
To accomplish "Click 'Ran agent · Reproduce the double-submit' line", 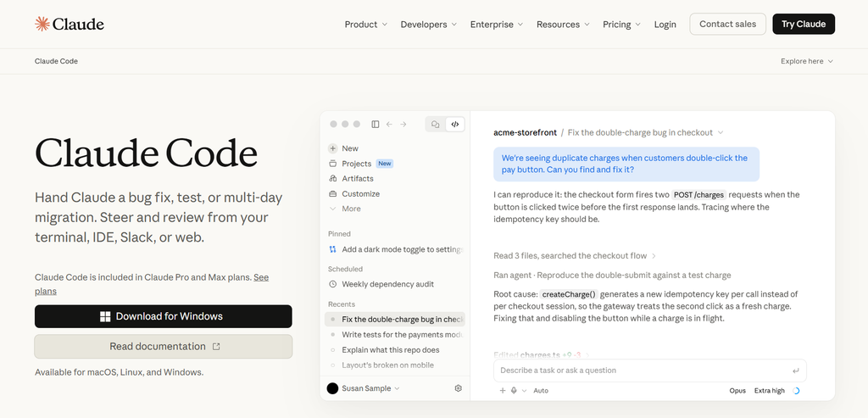I will [x=612, y=276].
